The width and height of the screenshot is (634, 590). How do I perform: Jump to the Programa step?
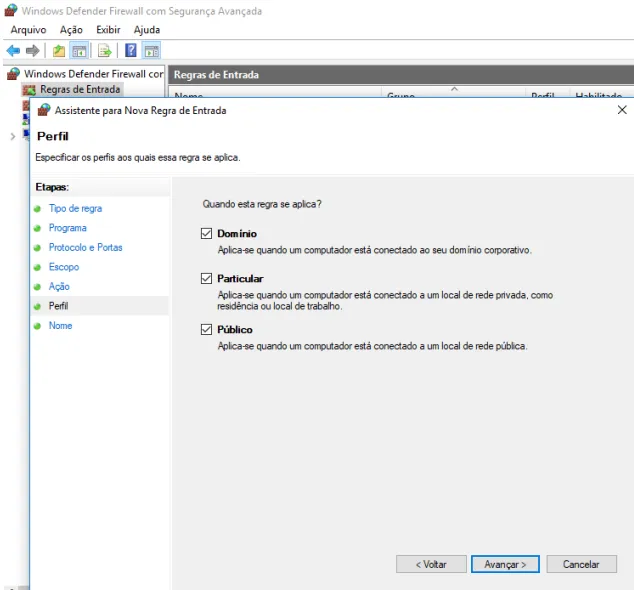[x=68, y=228]
